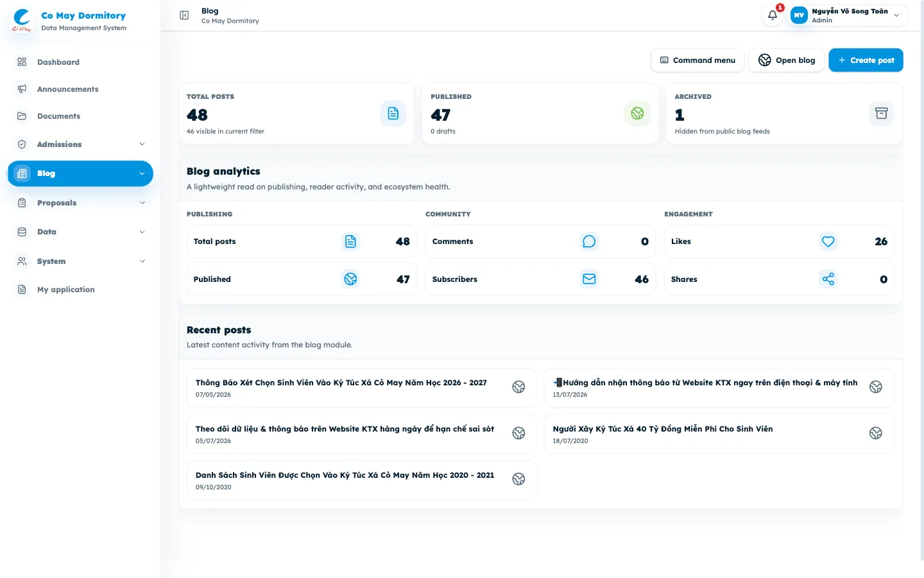Click the Subscribers envelope icon
The width and height of the screenshot is (924, 578).
pyautogui.click(x=589, y=279)
